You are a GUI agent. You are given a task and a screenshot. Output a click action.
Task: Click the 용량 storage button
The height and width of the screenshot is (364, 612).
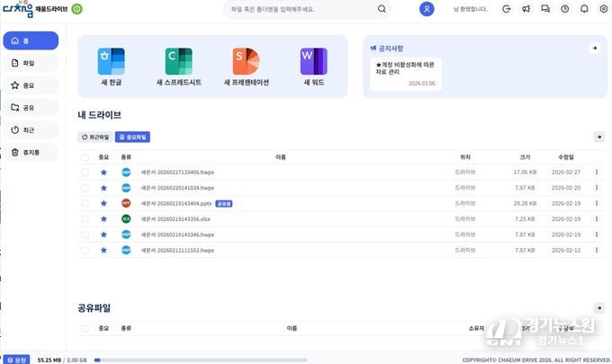point(16,359)
